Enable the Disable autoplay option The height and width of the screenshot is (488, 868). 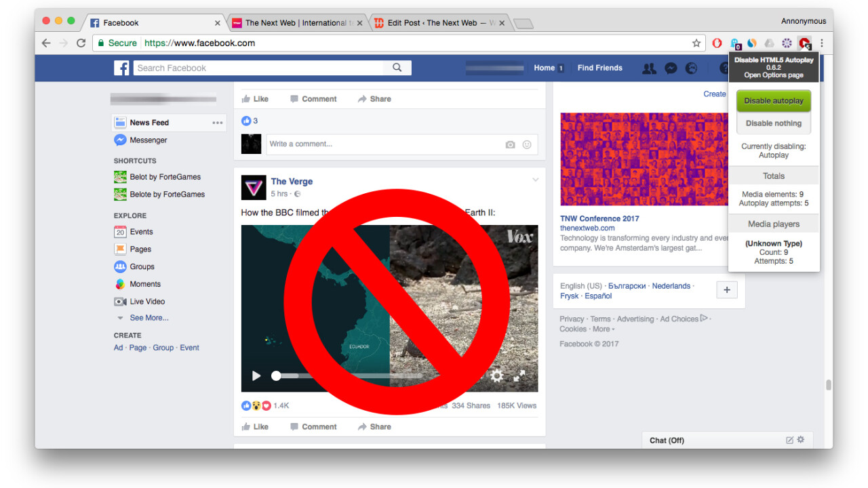pyautogui.click(x=774, y=101)
